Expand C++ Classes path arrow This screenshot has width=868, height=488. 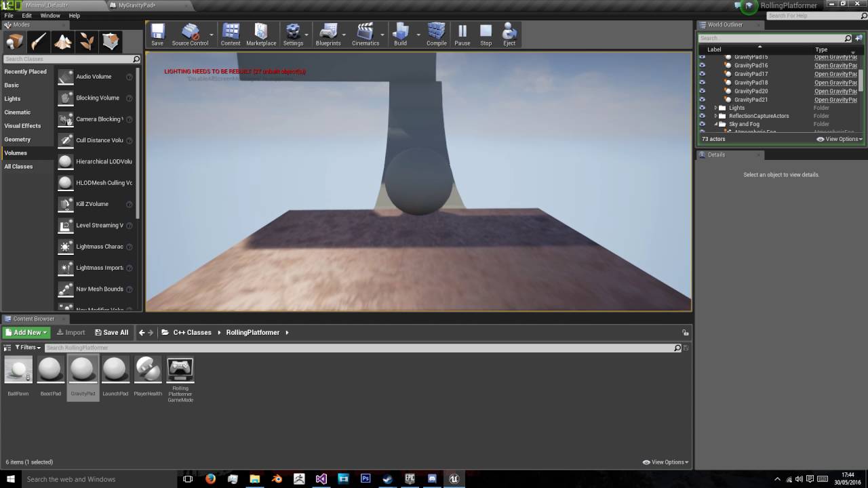pos(220,332)
